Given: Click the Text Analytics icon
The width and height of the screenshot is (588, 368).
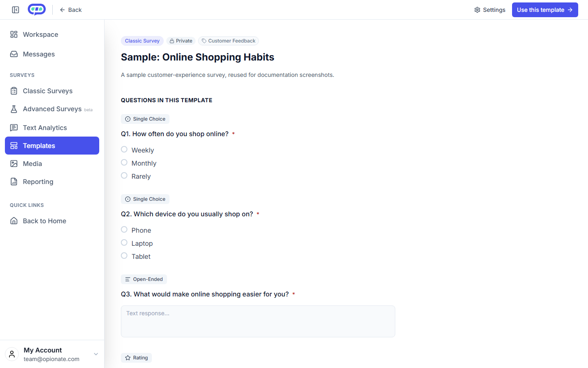Looking at the screenshot, I should tap(14, 128).
